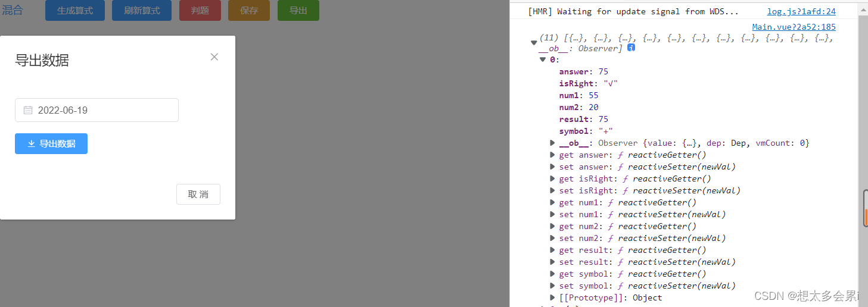The image size is (868, 307).
Task: Click the calendar icon in date field
Action: click(27, 110)
